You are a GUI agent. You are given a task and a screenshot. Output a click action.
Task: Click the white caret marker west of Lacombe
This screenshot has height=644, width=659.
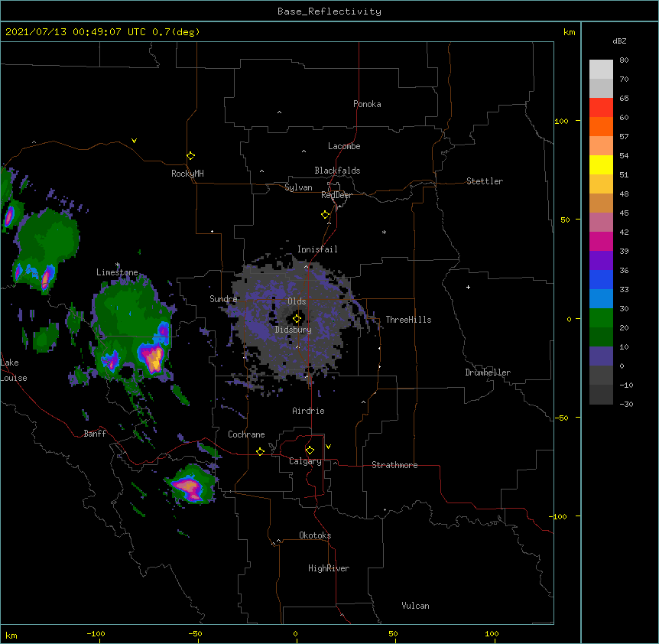coord(304,151)
